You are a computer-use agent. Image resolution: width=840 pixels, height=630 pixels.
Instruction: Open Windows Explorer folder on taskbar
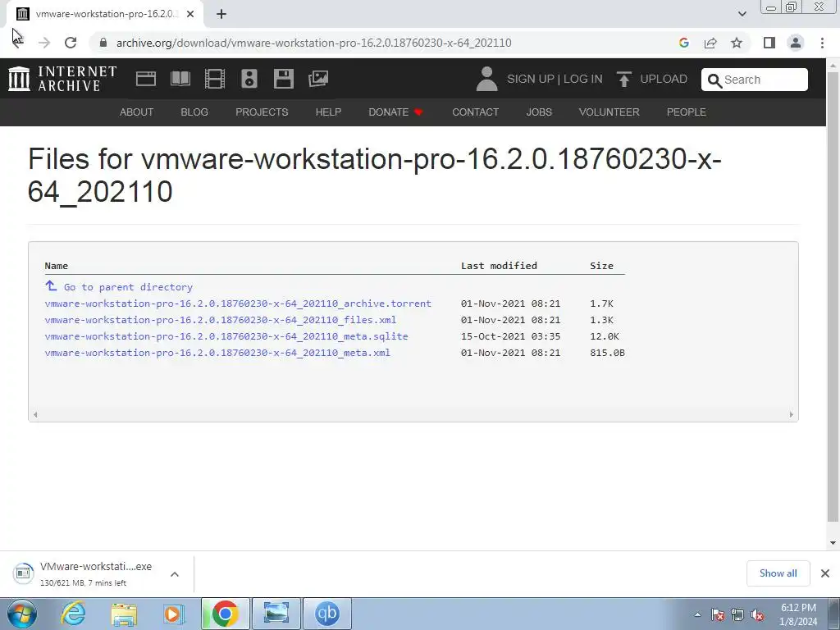point(124,614)
